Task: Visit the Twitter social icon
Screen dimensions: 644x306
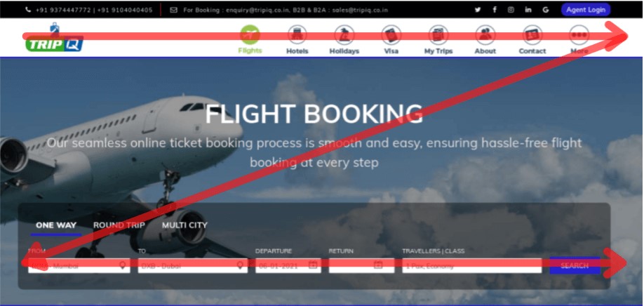Action: (x=477, y=10)
